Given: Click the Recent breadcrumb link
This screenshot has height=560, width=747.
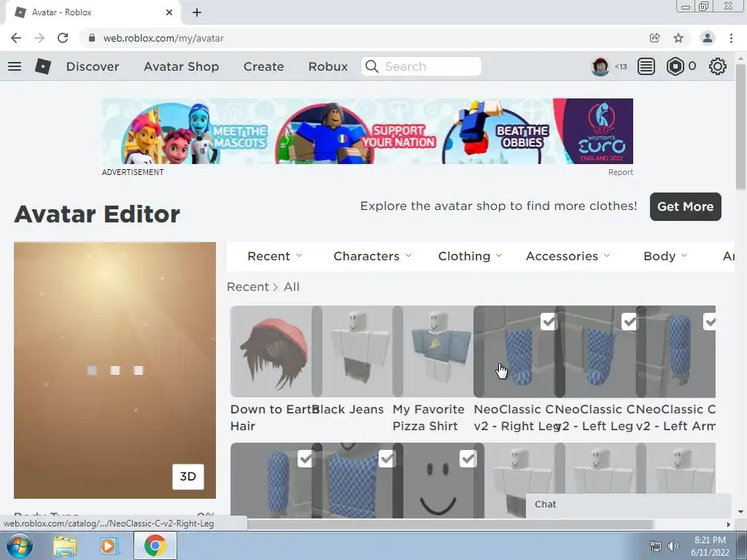Looking at the screenshot, I should pyautogui.click(x=248, y=287).
